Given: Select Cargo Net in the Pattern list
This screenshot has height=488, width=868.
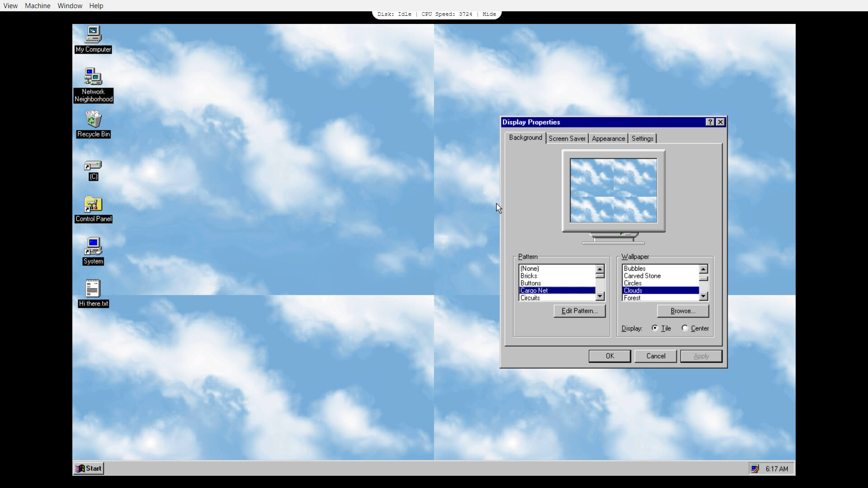Looking at the screenshot, I should coord(557,291).
